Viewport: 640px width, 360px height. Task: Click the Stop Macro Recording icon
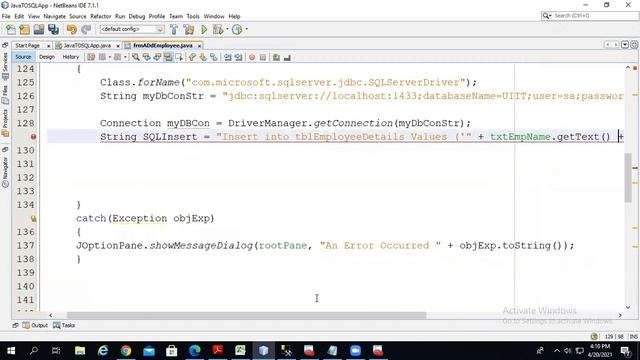click(263, 58)
